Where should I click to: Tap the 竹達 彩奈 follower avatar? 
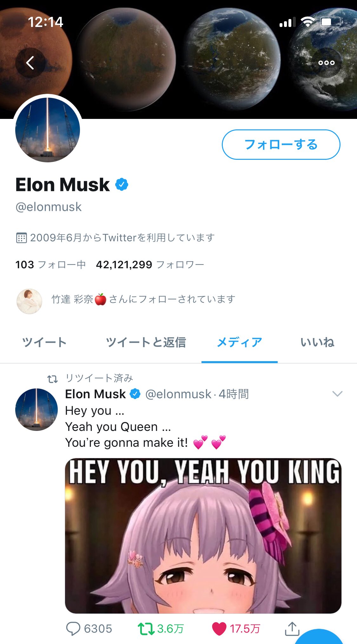coord(29,301)
